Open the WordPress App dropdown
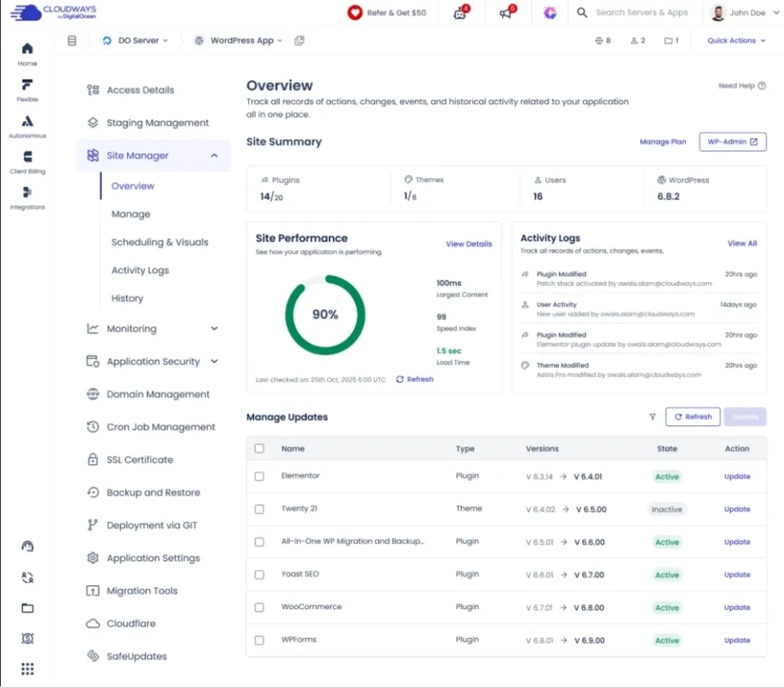 point(239,41)
